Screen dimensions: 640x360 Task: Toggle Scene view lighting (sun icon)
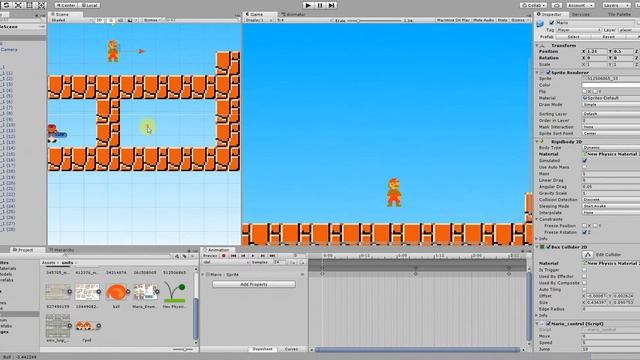(111, 20)
